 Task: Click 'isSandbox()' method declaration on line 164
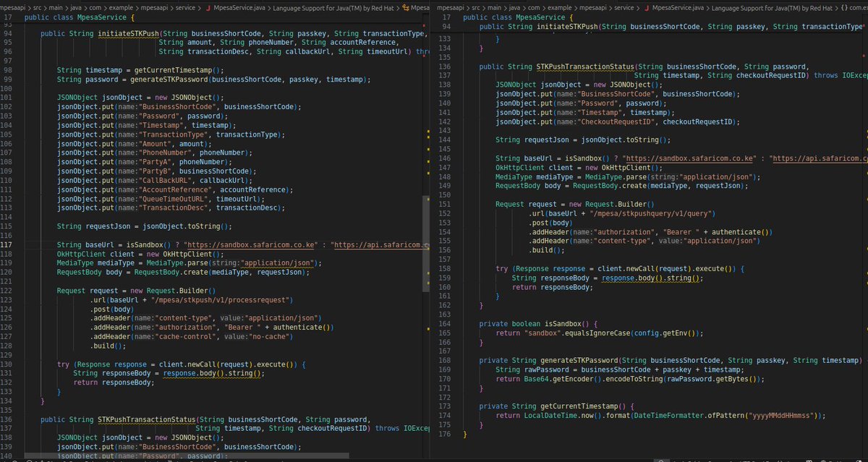coord(569,323)
